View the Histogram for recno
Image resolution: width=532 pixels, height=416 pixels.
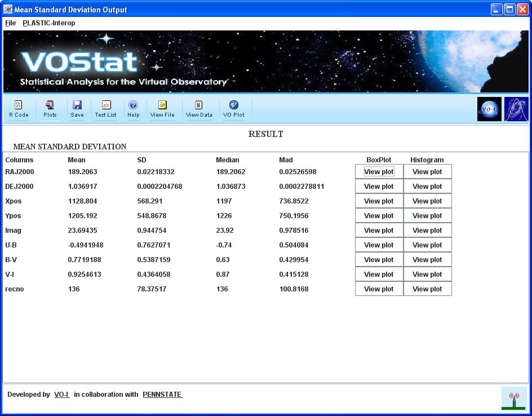tap(427, 289)
